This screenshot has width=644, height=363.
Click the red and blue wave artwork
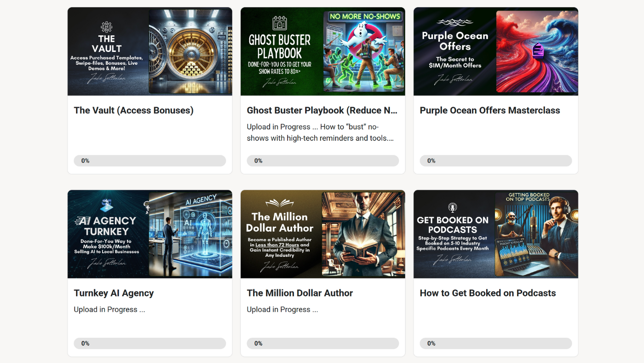point(537,51)
